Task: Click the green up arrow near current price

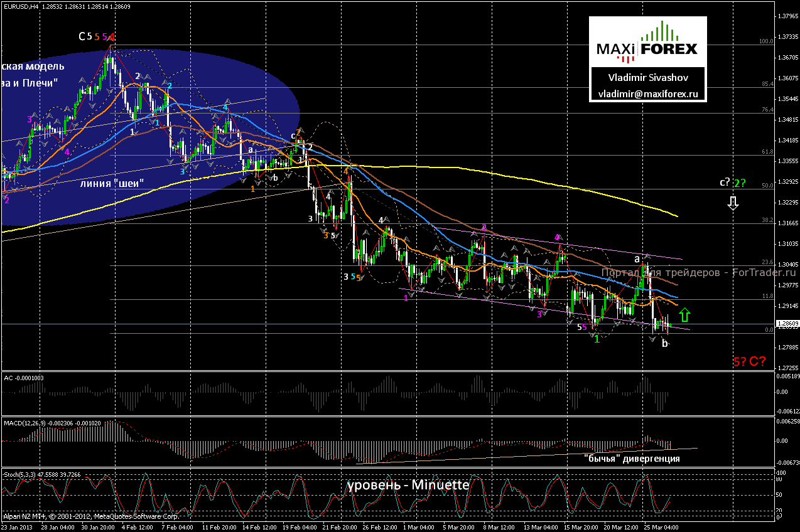Action: (685, 314)
